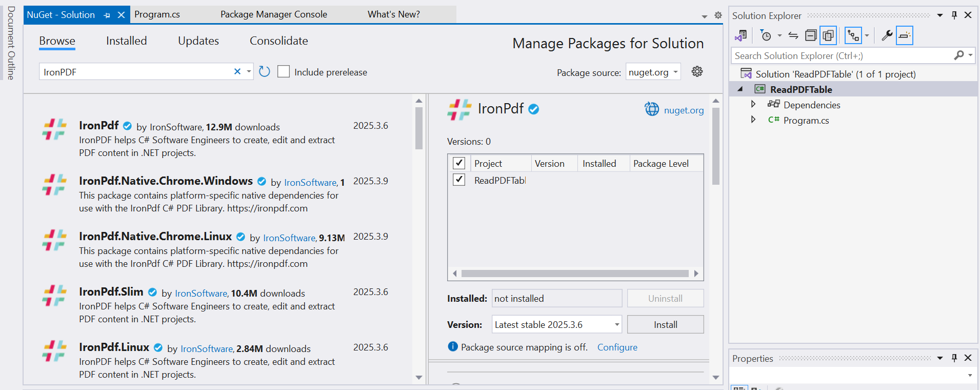The image size is (980, 390).
Task: Click the Pending Changes Filter clock icon
Action: click(x=766, y=35)
